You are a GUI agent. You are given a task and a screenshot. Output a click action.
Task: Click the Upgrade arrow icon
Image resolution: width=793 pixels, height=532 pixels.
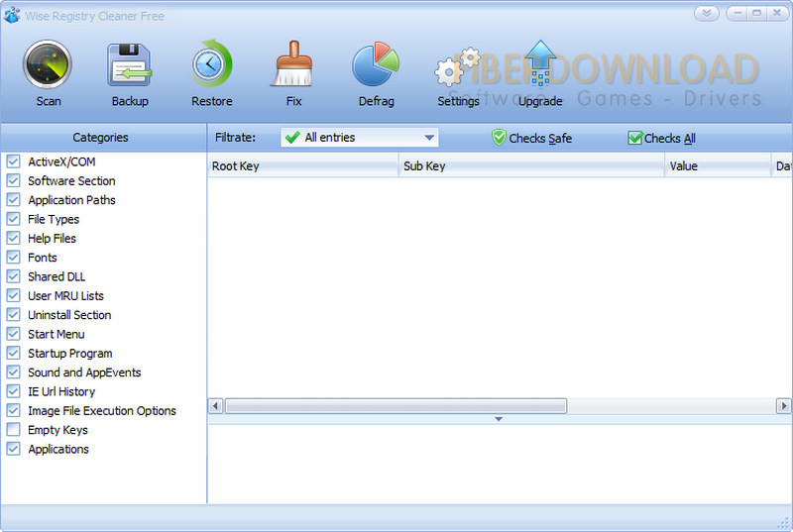pyautogui.click(x=540, y=63)
